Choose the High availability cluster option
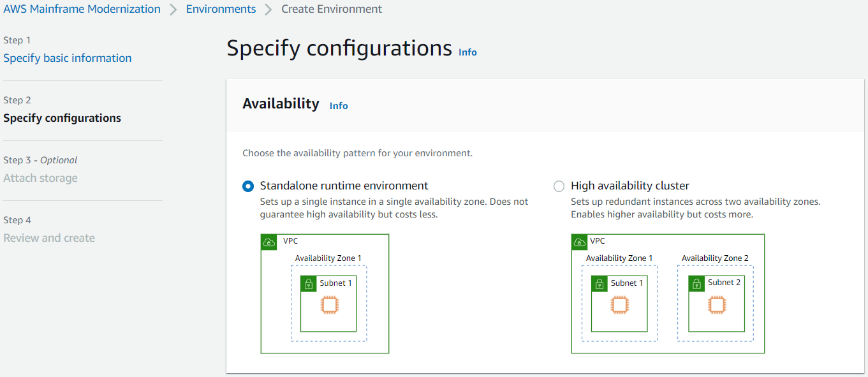868x377 pixels. point(559,186)
